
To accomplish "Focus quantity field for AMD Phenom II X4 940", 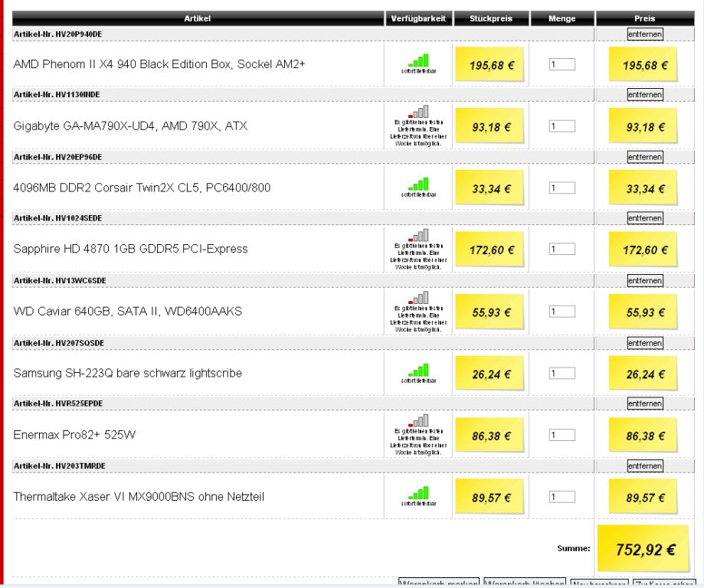I will coord(562,64).
